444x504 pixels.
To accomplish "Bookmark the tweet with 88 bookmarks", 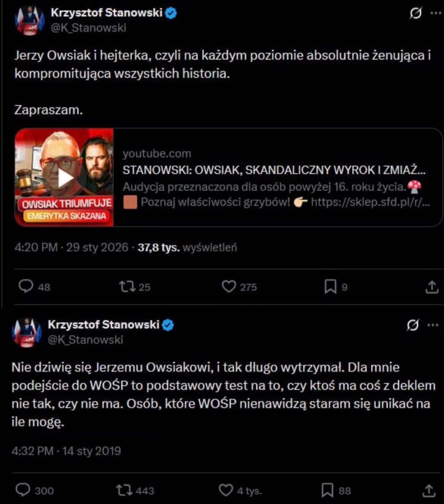I will pos(327,490).
